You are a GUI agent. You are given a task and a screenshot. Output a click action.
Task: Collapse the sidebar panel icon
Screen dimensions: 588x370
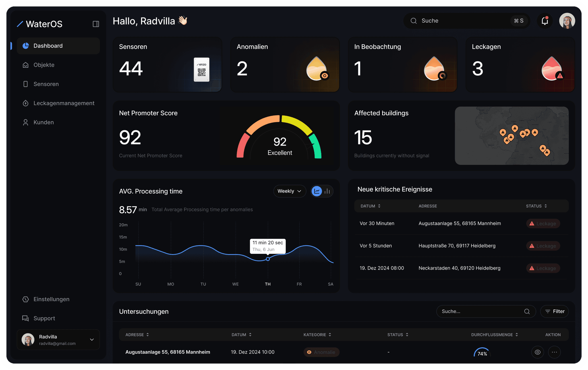(x=96, y=24)
